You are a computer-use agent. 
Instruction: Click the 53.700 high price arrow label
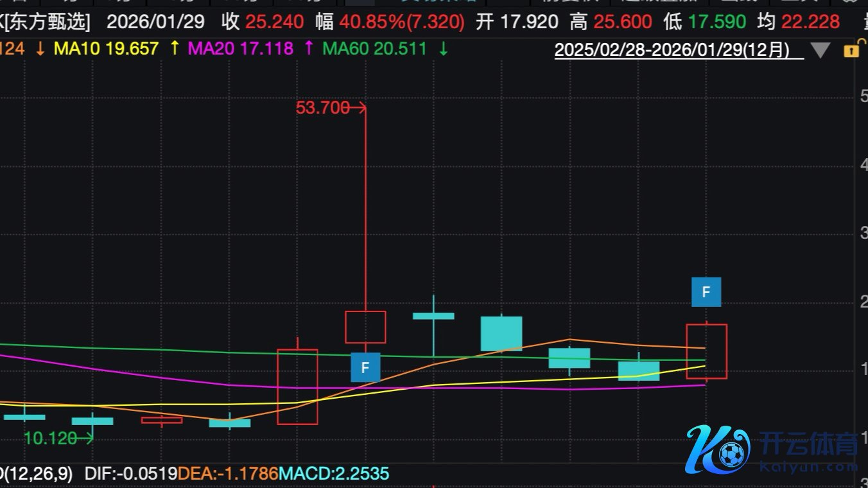pyautogui.click(x=331, y=108)
